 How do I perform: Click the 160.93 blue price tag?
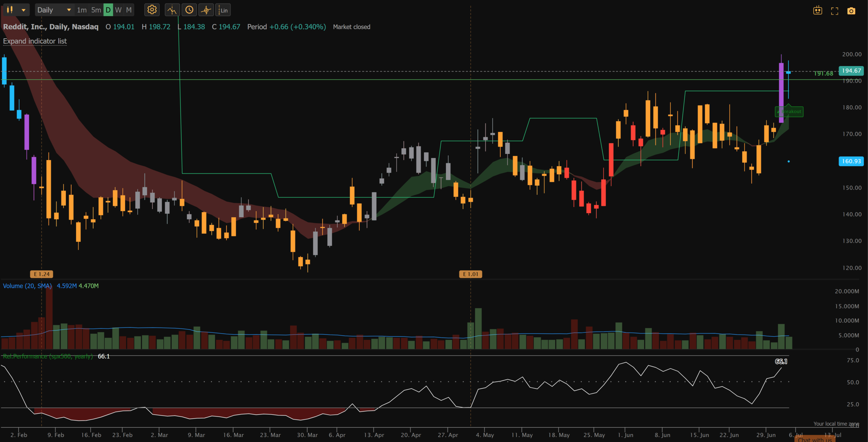click(851, 161)
